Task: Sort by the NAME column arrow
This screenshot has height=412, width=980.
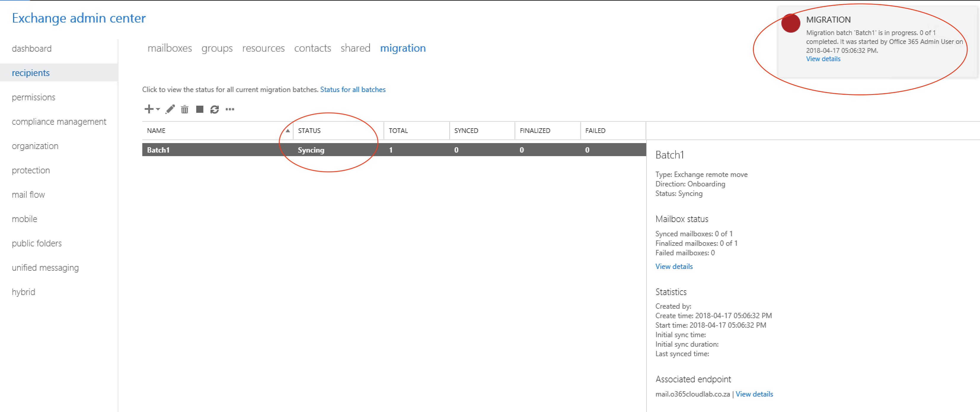Action: tap(288, 131)
